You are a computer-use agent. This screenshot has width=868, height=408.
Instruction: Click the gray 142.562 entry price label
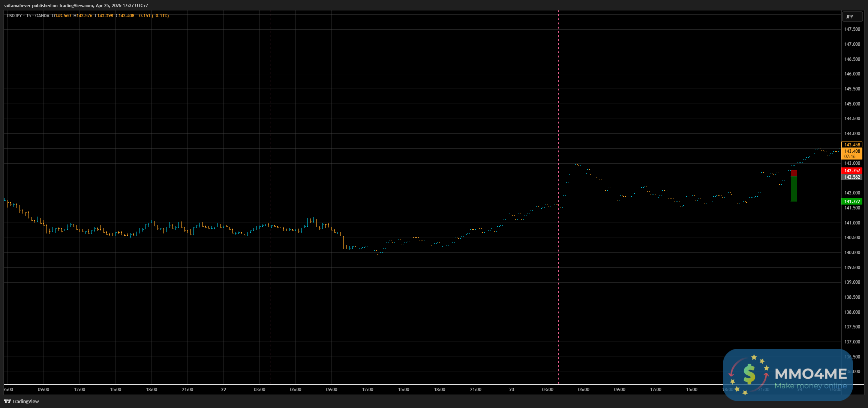tap(852, 177)
